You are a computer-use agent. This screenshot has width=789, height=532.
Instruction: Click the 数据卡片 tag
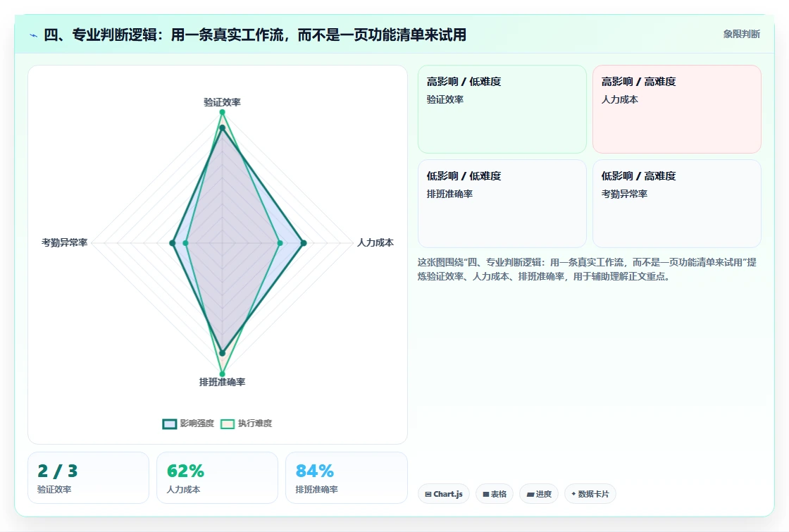590,494
